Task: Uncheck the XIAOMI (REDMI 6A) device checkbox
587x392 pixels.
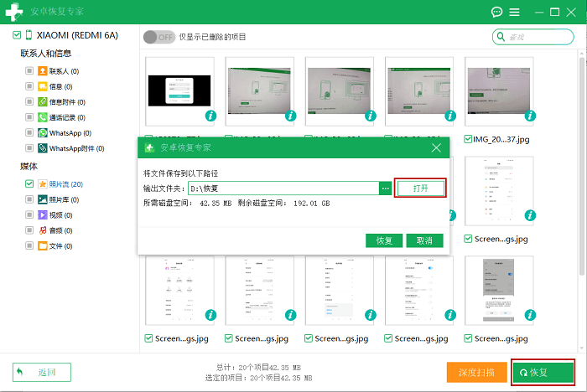Action: [x=17, y=36]
